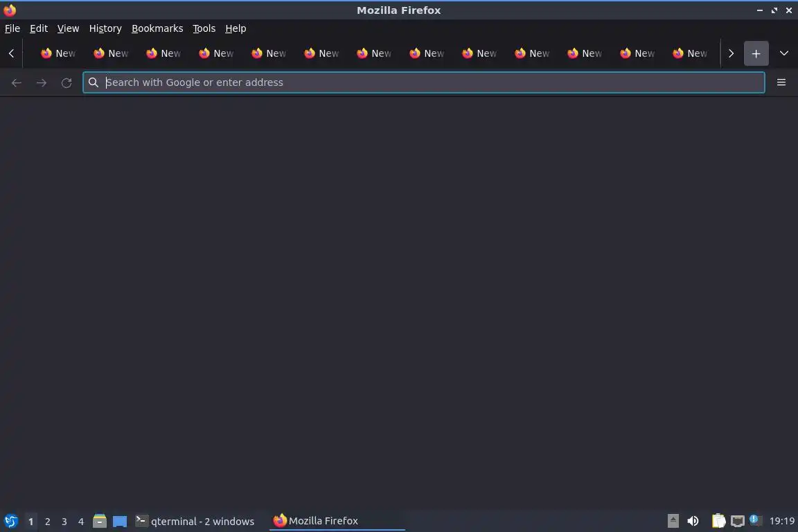This screenshot has width=798, height=532.
Task: Open the clipboard manager tray icon
Action: point(718,521)
